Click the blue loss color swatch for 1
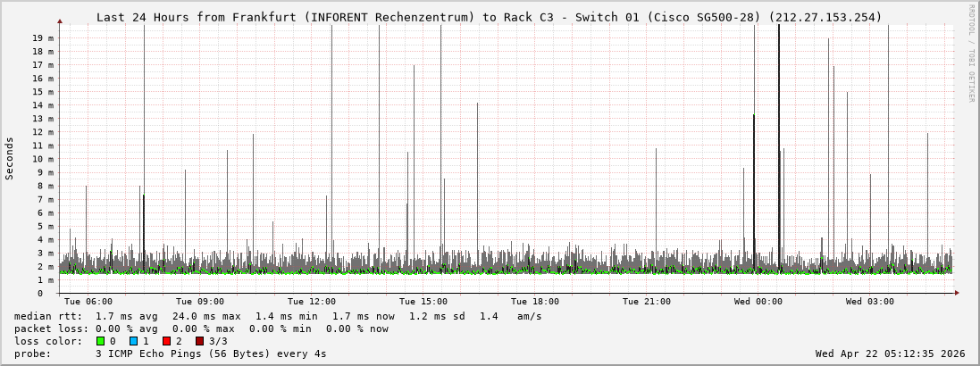 pyautogui.click(x=133, y=341)
